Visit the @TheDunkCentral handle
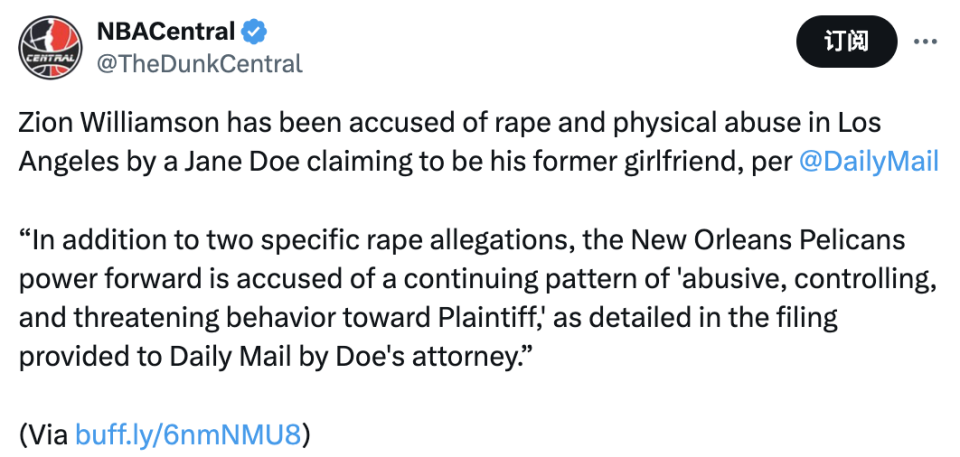Image resolution: width=960 pixels, height=457 pixels. 200,64
